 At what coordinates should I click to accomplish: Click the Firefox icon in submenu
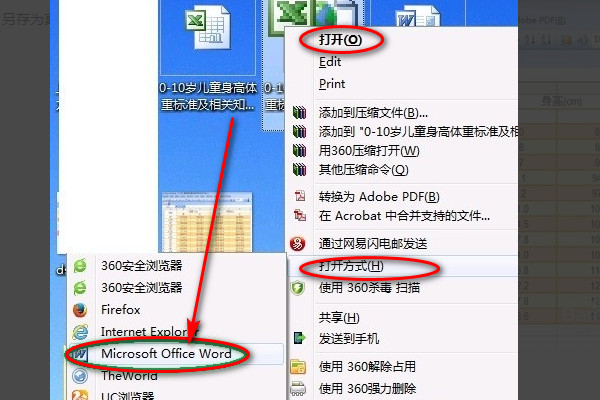click(x=80, y=310)
